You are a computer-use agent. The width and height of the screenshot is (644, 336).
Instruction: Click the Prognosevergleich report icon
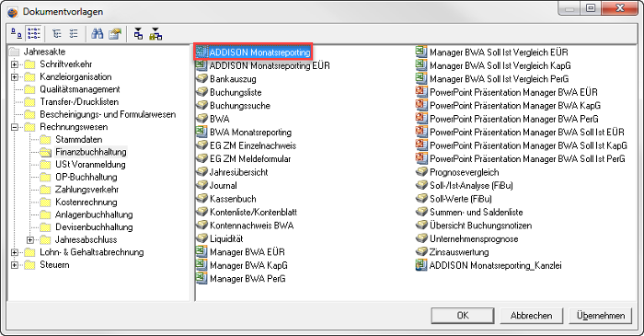[421, 172]
